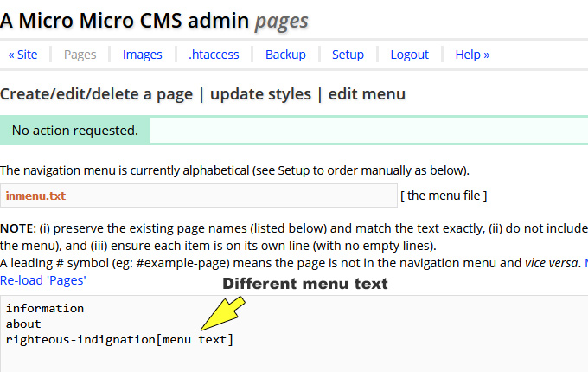Open the Setup page
Image resolution: width=588 pixels, height=372 pixels.
(x=348, y=55)
